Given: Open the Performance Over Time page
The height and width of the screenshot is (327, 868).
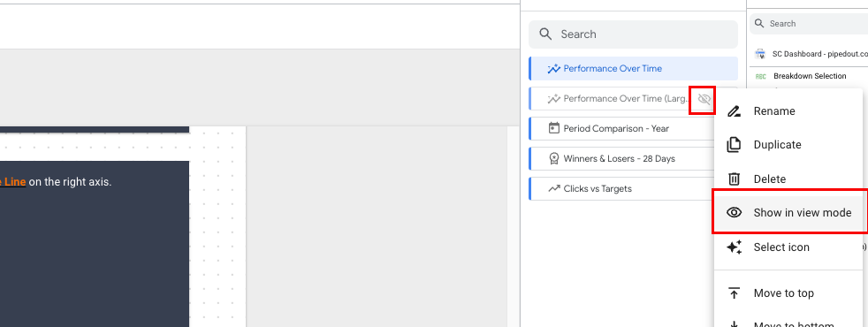Looking at the screenshot, I should [633, 69].
